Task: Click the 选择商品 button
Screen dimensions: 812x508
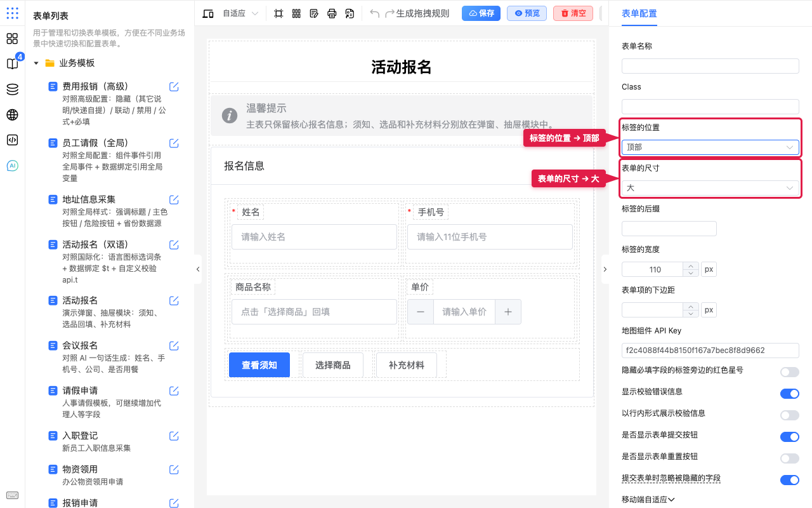Action: click(333, 365)
